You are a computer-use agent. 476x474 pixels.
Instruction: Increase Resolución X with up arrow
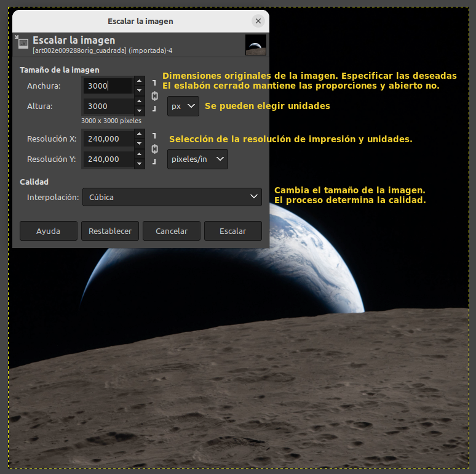pos(140,134)
